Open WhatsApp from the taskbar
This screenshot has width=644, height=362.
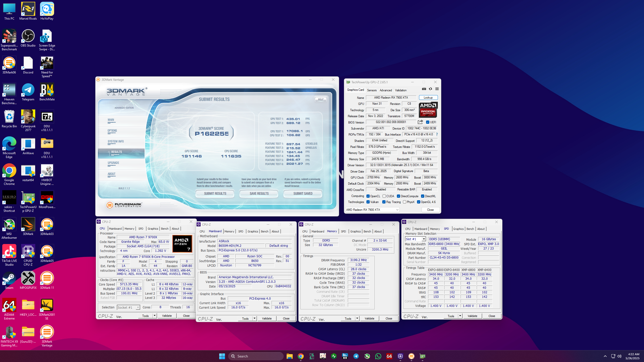click(x=378, y=356)
